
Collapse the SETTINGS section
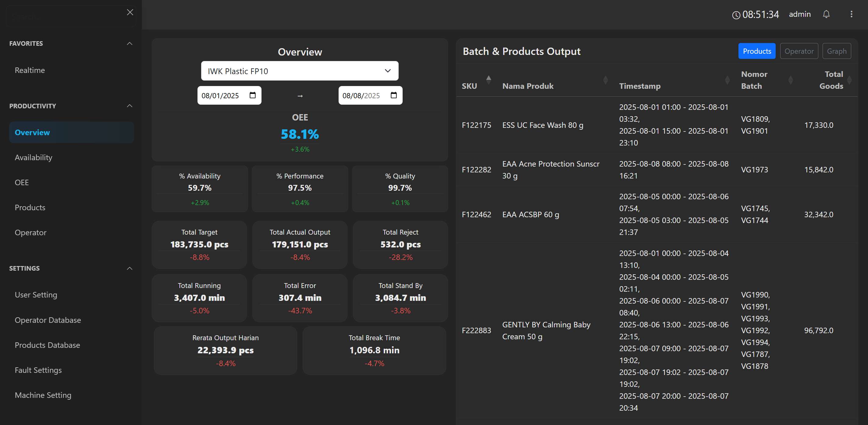130,268
